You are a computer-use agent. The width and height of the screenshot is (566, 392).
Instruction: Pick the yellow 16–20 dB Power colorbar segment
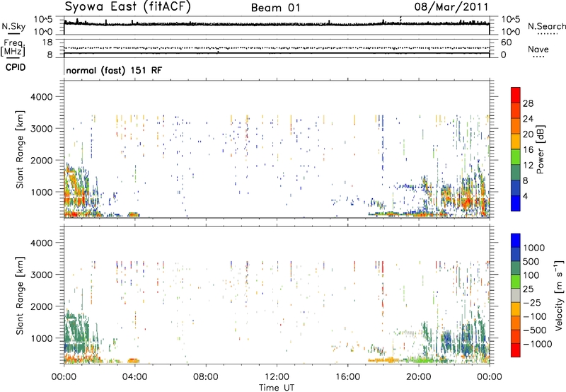[516, 141]
